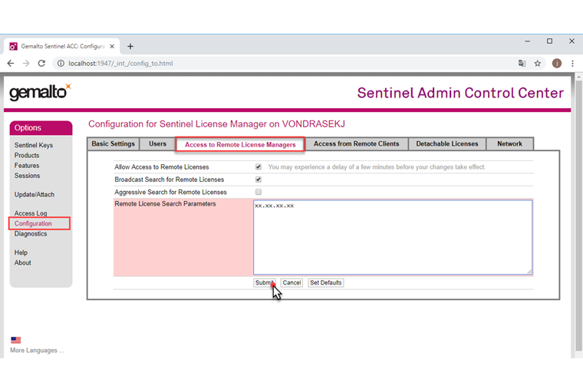583x392 pixels.
Task: Click the browser back arrow
Action: [x=11, y=63]
